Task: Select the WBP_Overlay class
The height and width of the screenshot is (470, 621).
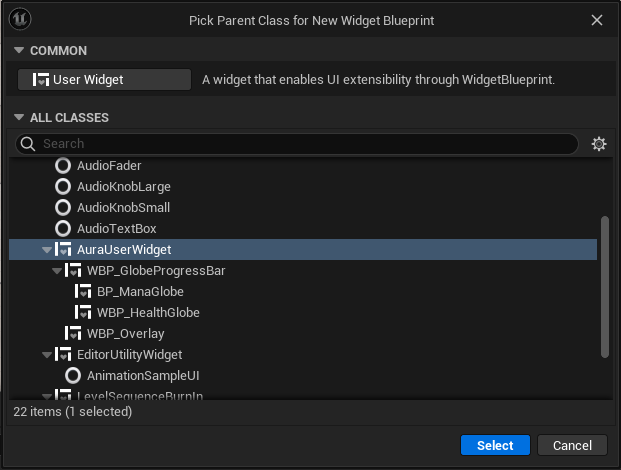Action: point(125,334)
